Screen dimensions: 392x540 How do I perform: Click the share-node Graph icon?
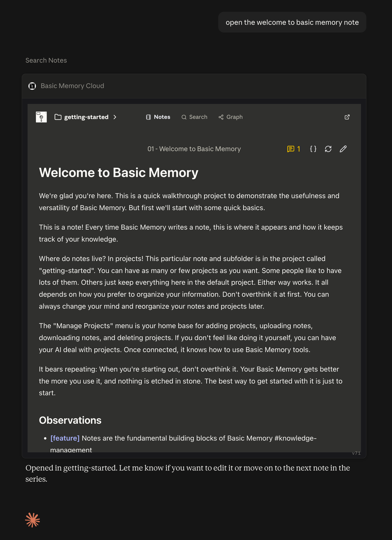(221, 117)
